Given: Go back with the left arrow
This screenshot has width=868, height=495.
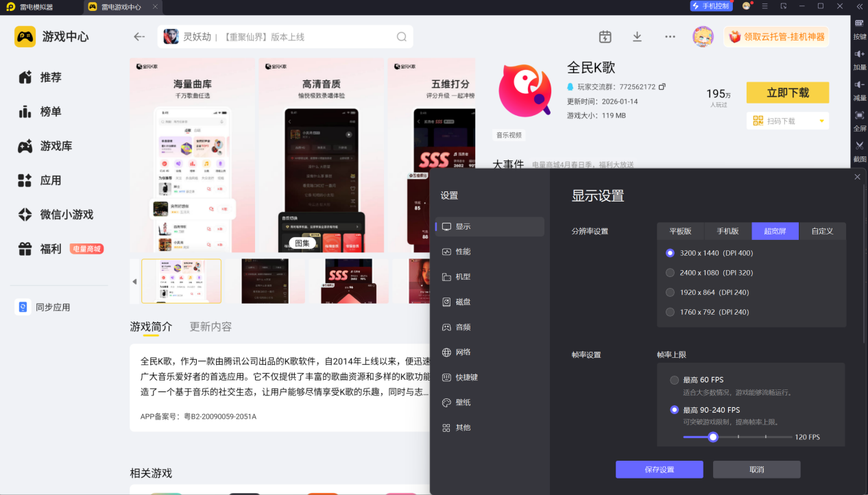Looking at the screenshot, I should coord(139,37).
